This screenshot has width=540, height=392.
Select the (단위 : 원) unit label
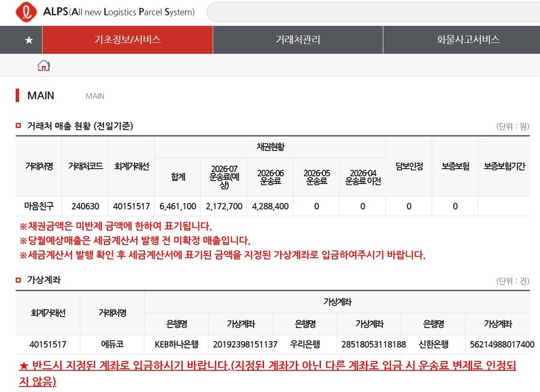[x=512, y=126]
